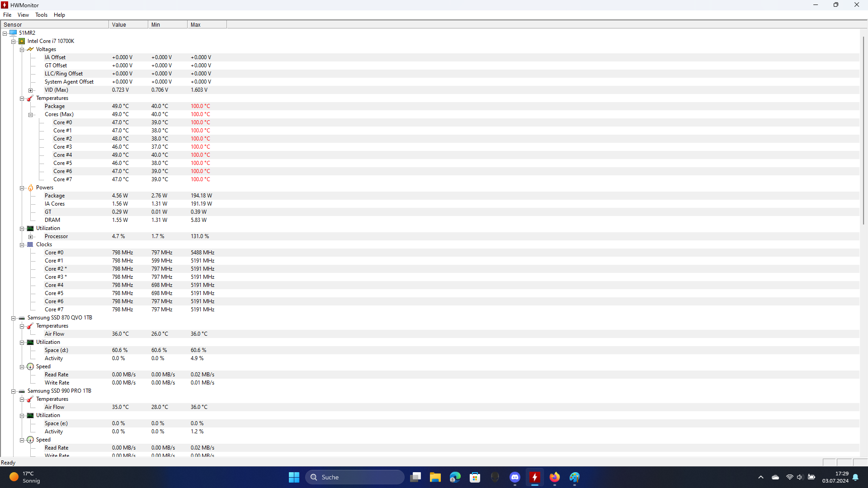Click the Powers flame icon
Screen dimensions: 868x488
[30, 188]
